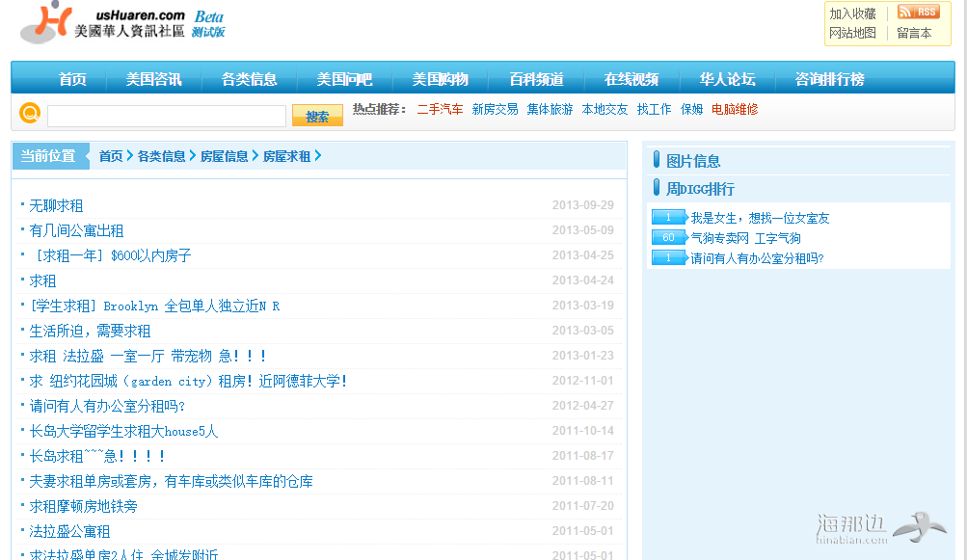Open post 生活所迫，需要求租
The width and height of the screenshot is (967, 560).
click(90, 331)
